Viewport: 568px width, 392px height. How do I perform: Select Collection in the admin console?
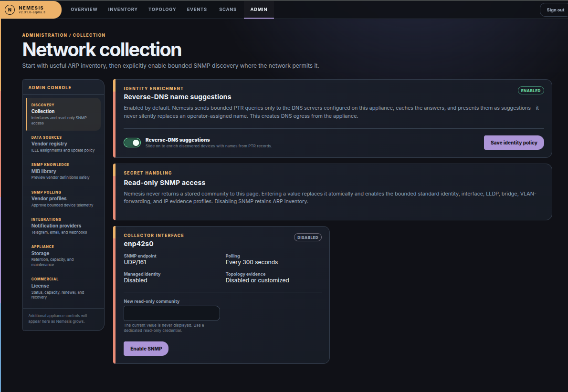tap(63, 114)
